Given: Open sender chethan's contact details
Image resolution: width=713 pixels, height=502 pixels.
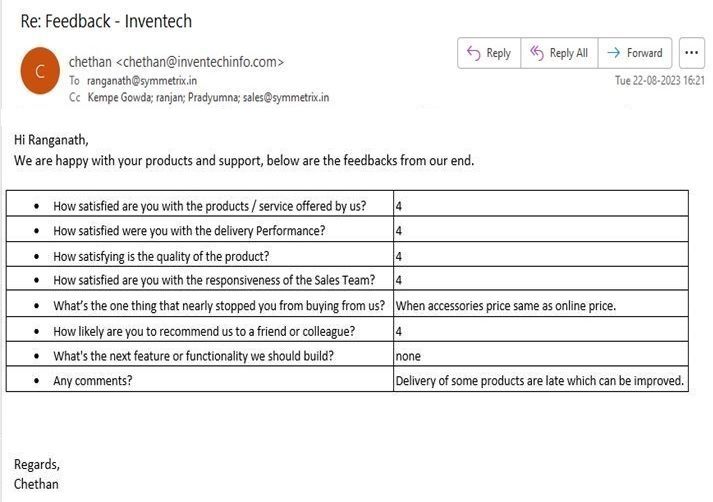Looking at the screenshot, I should pyautogui.click(x=176, y=62).
